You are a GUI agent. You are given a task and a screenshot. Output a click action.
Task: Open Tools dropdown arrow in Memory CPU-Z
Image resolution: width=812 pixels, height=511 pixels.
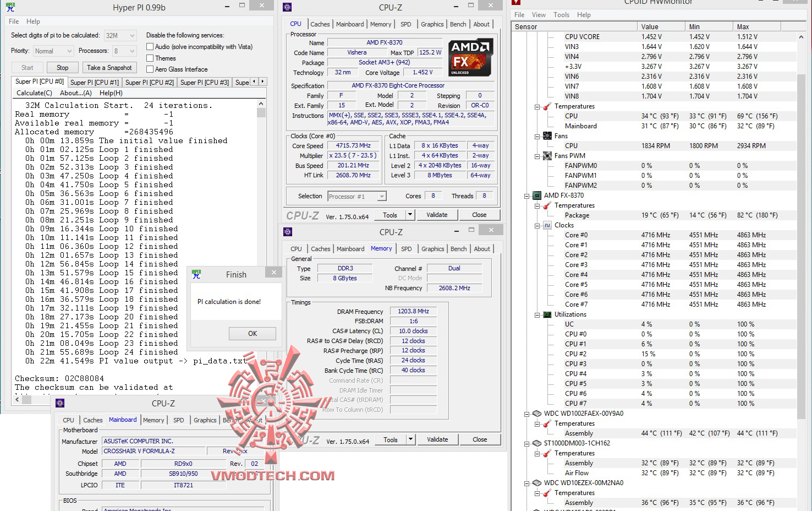410,439
